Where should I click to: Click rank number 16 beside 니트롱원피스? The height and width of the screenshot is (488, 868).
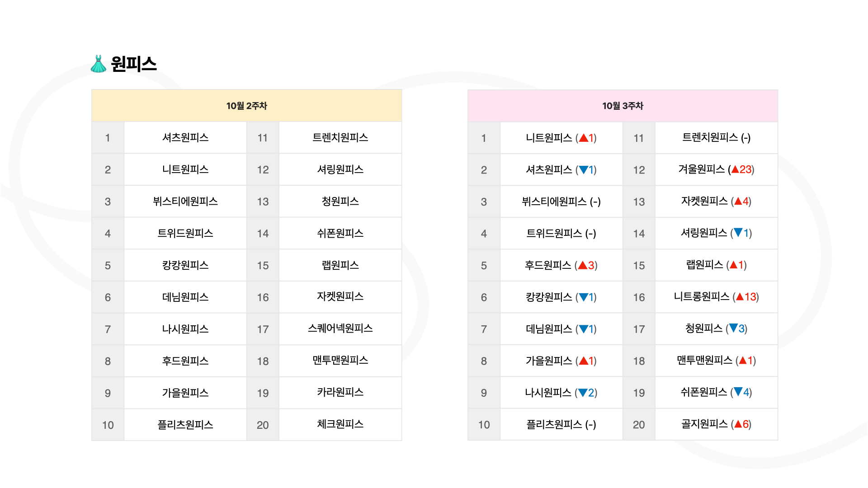pyautogui.click(x=639, y=297)
